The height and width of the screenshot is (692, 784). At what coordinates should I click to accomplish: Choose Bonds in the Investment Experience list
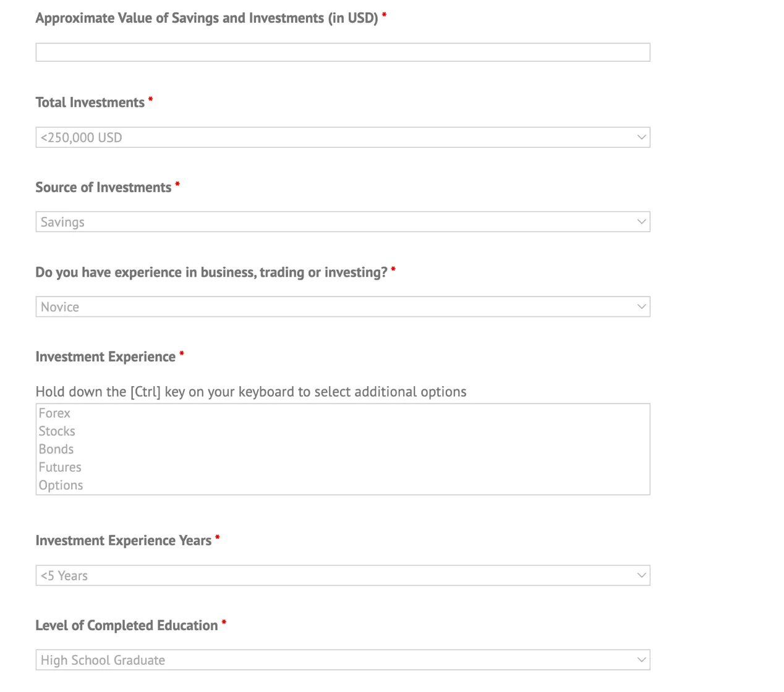pyautogui.click(x=343, y=449)
